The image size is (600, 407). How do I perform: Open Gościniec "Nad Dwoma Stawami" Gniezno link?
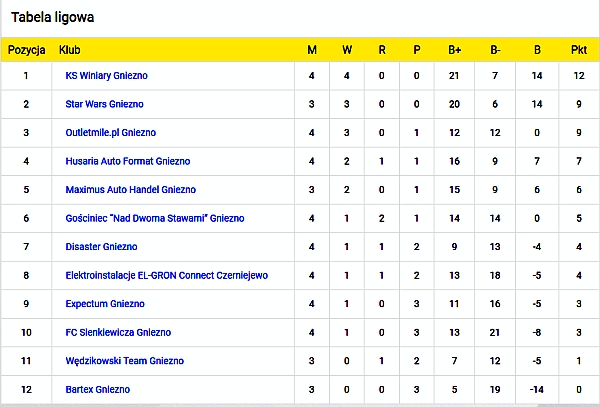[x=155, y=218]
